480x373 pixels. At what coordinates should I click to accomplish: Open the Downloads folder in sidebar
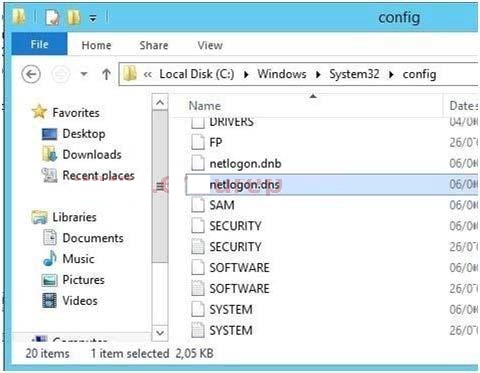pos(92,154)
